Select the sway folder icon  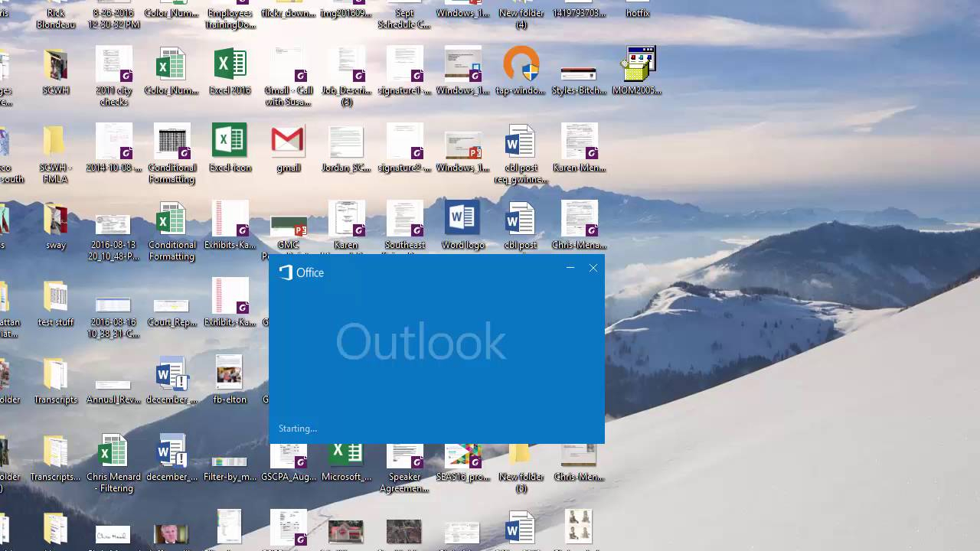click(55, 218)
